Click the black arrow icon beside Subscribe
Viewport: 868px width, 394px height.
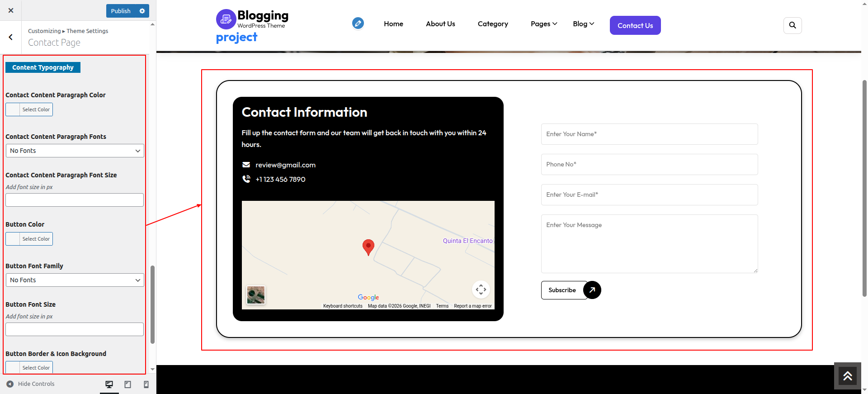tap(592, 290)
